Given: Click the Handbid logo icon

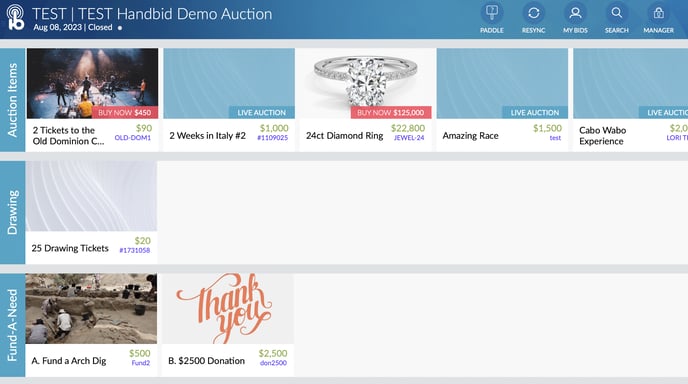Looking at the screenshot, I should (x=15, y=17).
